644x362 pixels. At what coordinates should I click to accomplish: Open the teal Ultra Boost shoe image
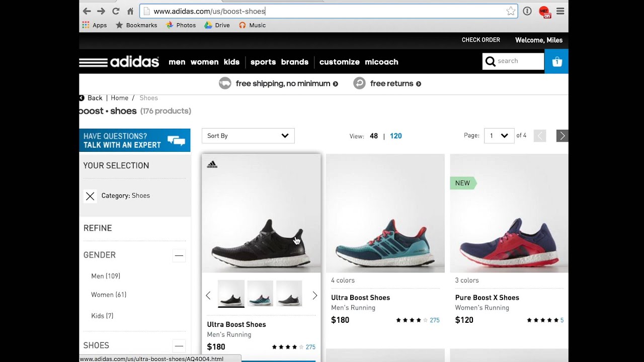(385, 213)
